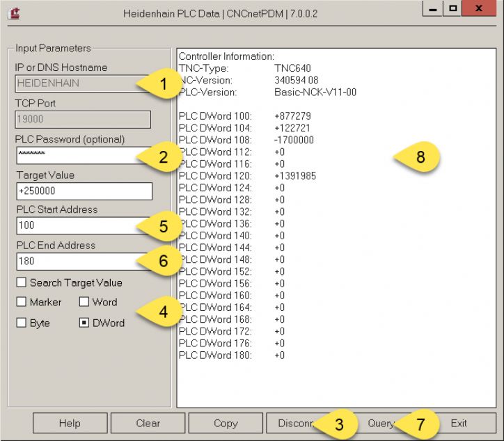Click the Help button
The height and width of the screenshot is (441, 504).
point(70,423)
